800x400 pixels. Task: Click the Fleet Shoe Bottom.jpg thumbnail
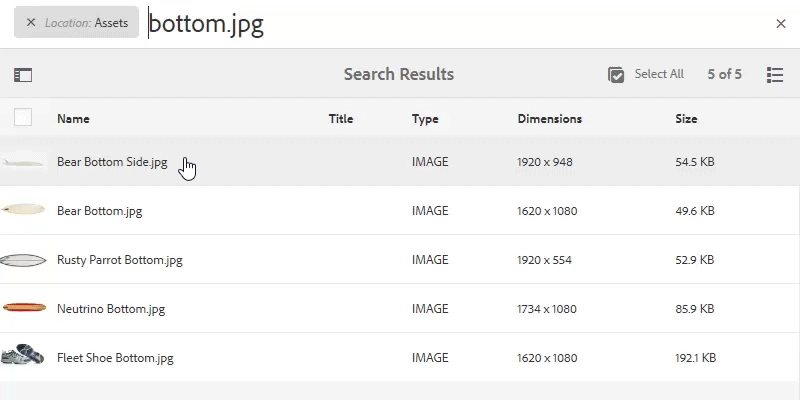[23, 357]
